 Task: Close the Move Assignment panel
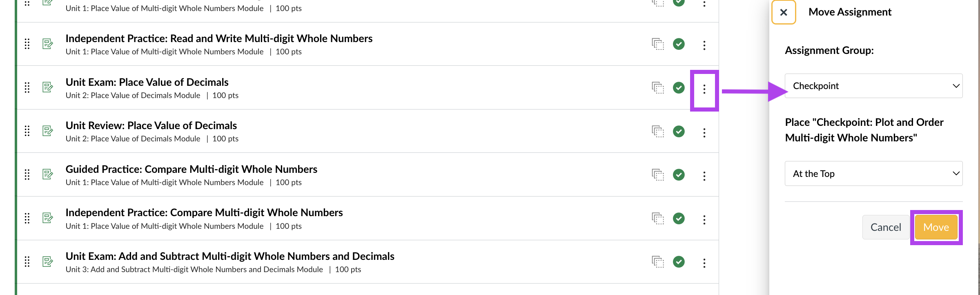[x=784, y=12]
